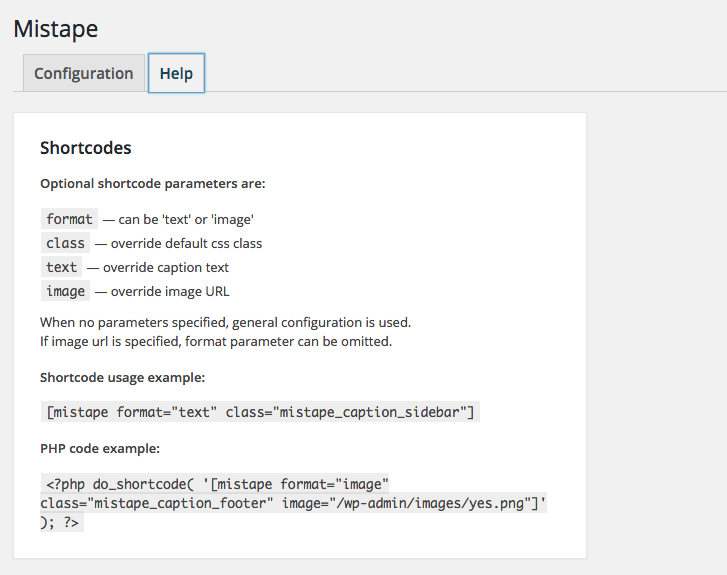Viewport: 727px width, 575px height.
Task: Click 'override image URL' description
Action: pyautogui.click(x=170, y=292)
